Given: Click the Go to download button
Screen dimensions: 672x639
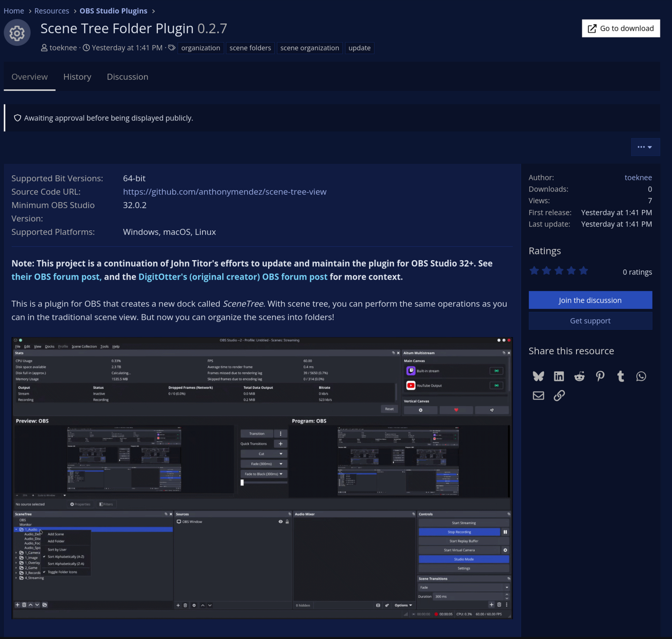Looking at the screenshot, I should (x=621, y=28).
